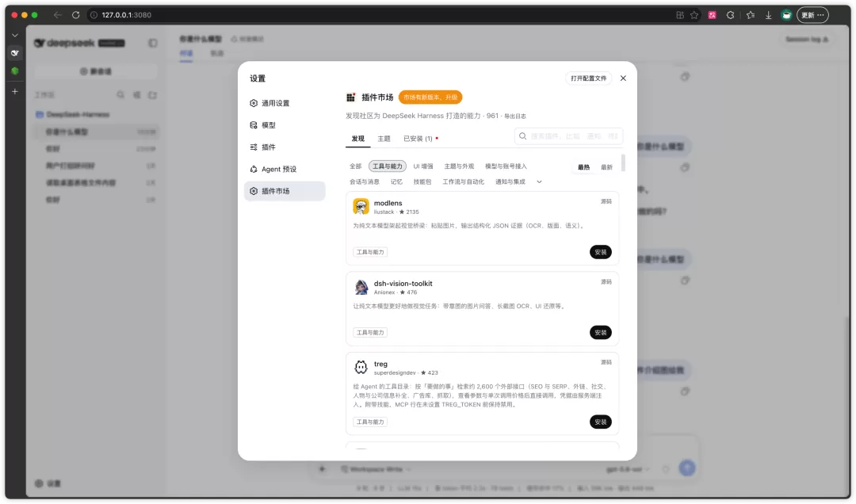
Task: Click the 打开配置文件 button
Action: click(588, 78)
